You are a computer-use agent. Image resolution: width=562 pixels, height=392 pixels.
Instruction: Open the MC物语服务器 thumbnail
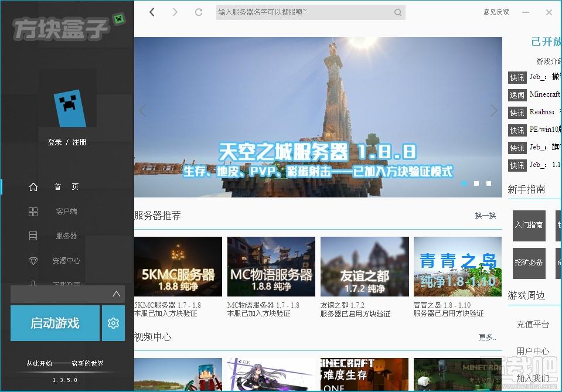tap(271, 266)
